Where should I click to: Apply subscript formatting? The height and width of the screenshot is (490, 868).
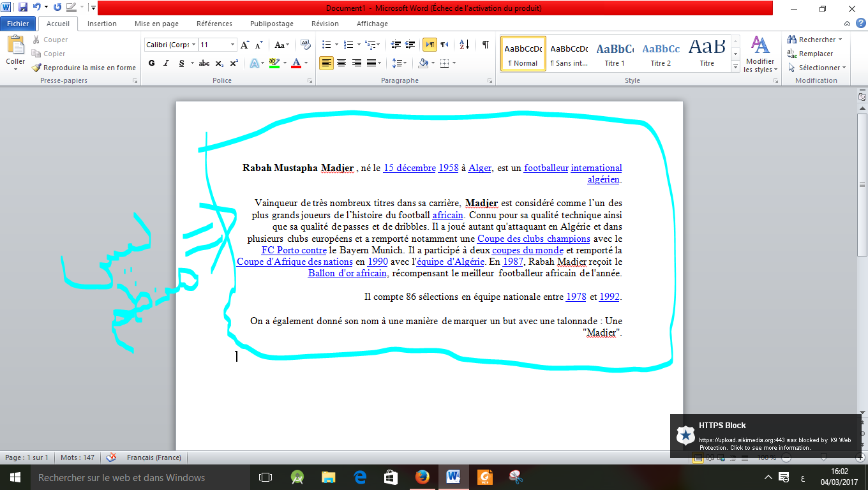click(220, 63)
